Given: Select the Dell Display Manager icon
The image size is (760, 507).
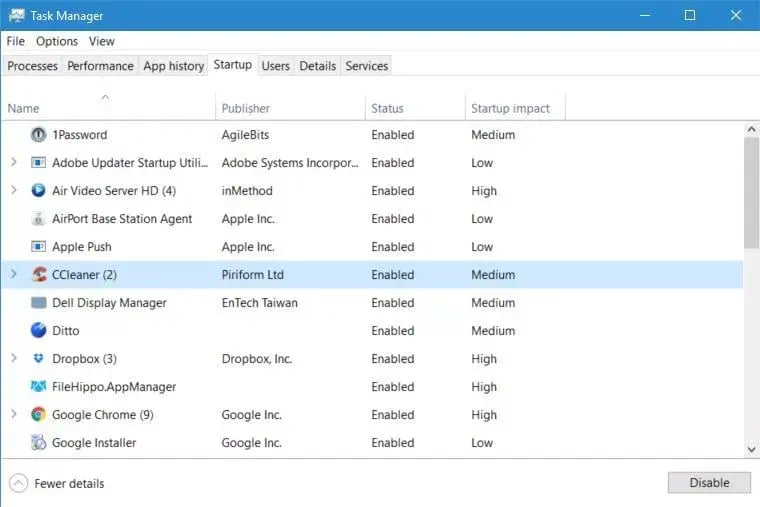Looking at the screenshot, I should pos(39,303).
